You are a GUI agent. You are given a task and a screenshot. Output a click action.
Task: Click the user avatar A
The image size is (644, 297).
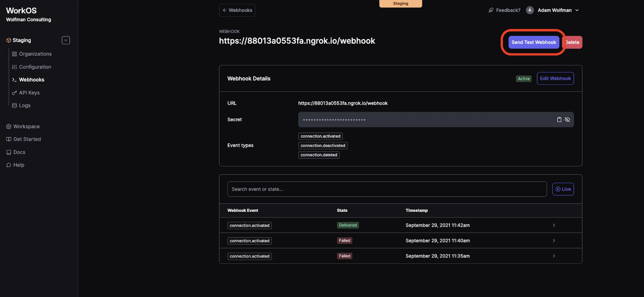[x=530, y=10]
